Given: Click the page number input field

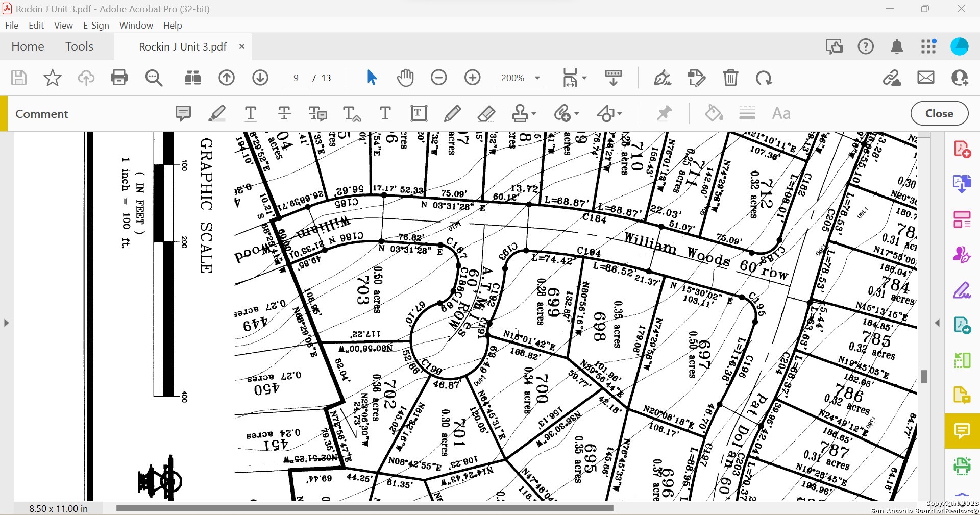Looking at the screenshot, I should pyautogui.click(x=296, y=78).
